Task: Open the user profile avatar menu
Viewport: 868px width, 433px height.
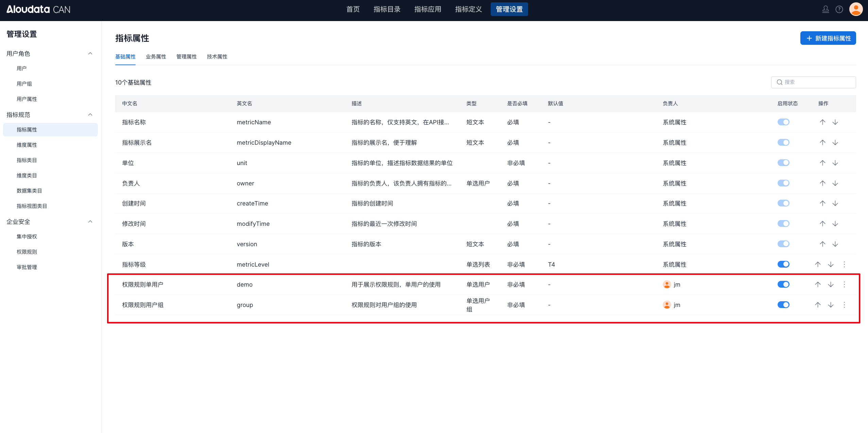Action: 856,9
